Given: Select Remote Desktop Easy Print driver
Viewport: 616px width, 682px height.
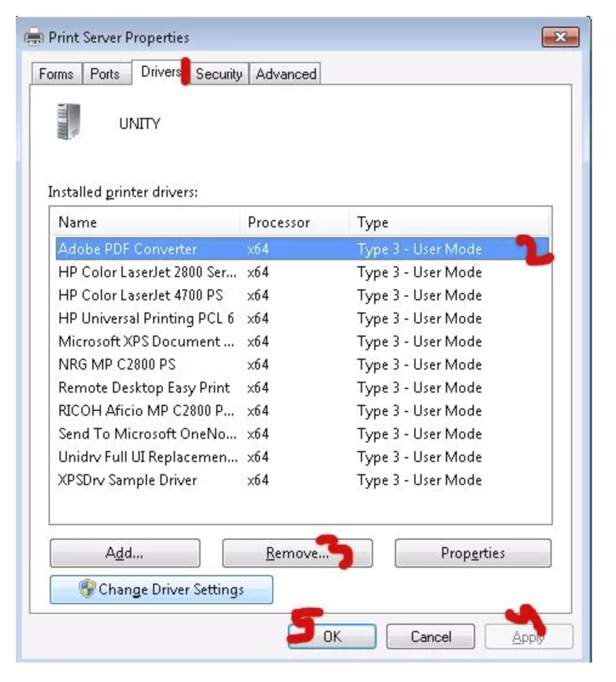Looking at the screenshot, I should pos(302,387).
